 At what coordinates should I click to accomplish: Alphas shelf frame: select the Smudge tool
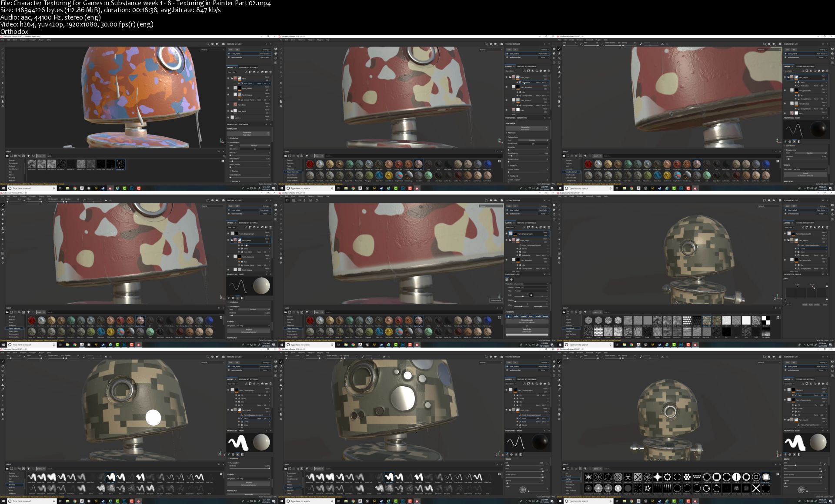click(559, 380)
